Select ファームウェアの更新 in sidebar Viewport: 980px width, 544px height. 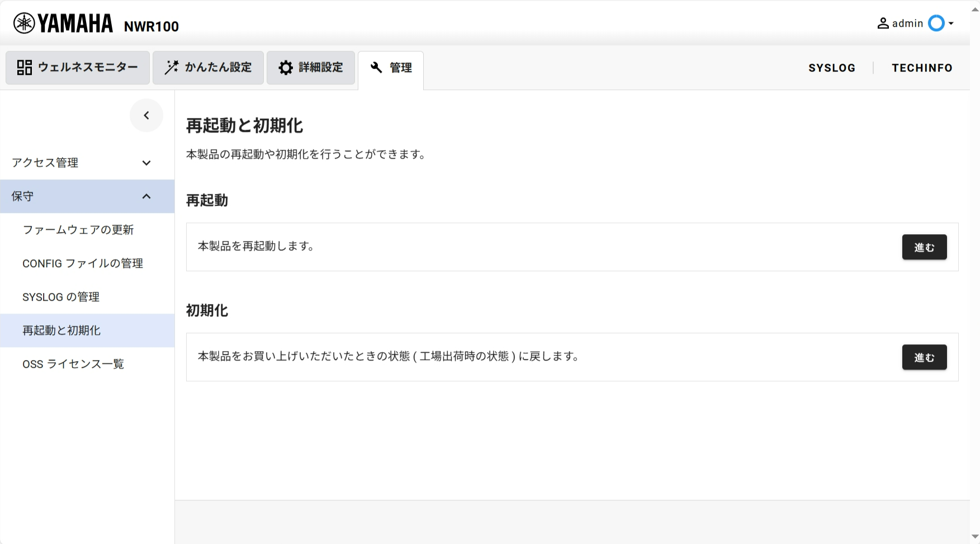78,230
